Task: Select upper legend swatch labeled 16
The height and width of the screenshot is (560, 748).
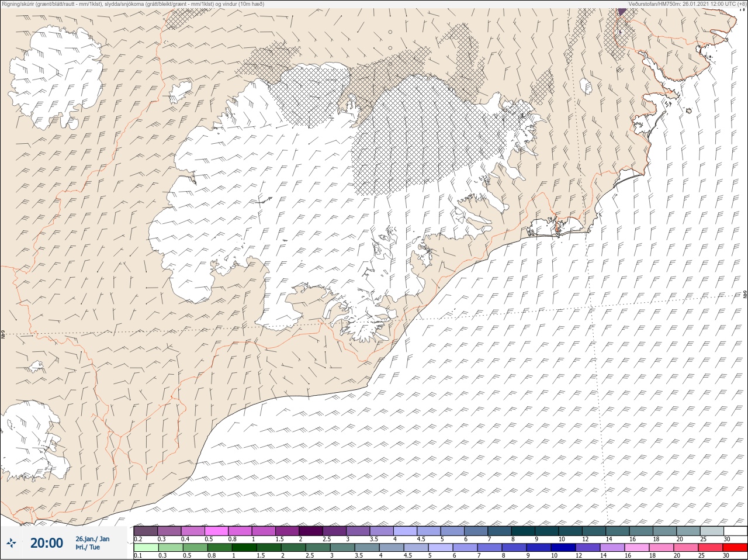Action: click(x=642, y=531)
